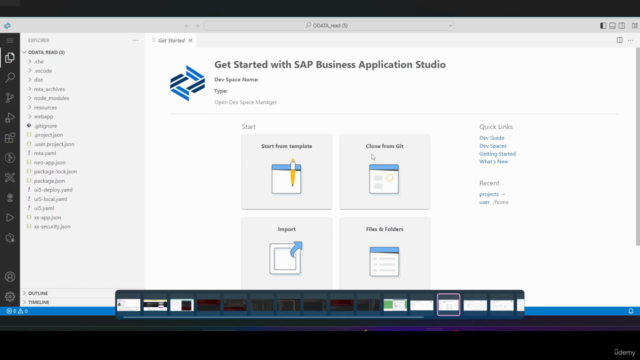Expand the node_modules folder
This screenshot has width=640, height=360.
[51, 98]
